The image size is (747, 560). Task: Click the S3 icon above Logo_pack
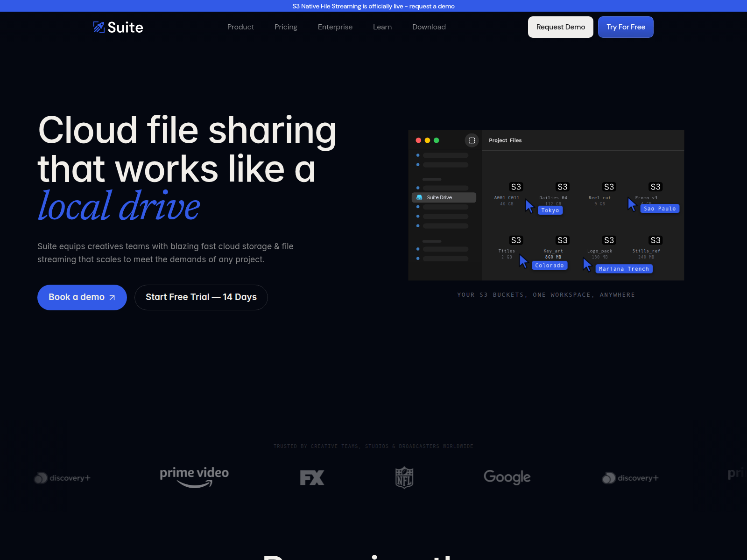click(x=609, y=240)
